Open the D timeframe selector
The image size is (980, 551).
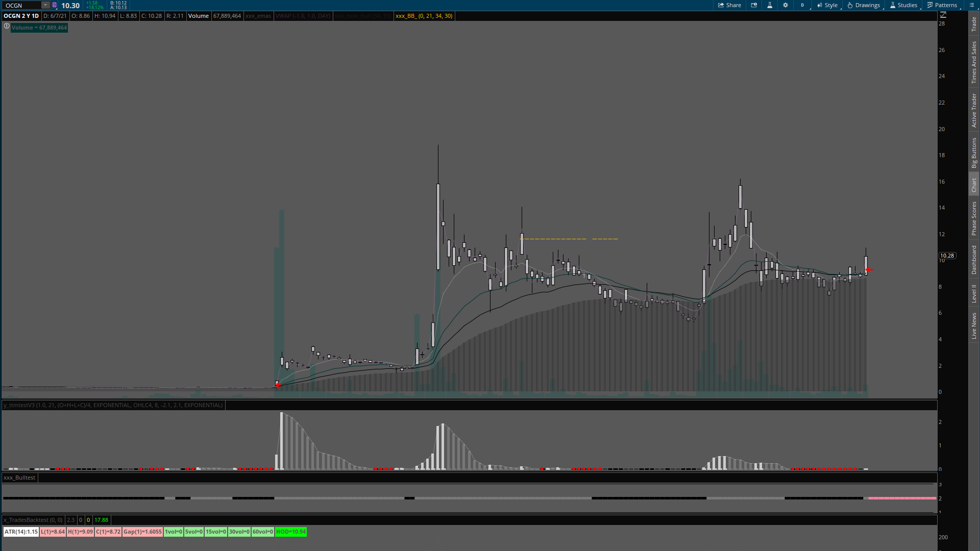pos(802,5)
